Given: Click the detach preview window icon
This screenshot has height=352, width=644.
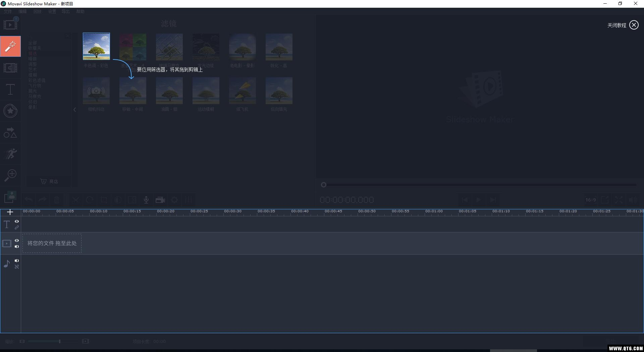Looking at the screenshot, I should coord(605,200).
